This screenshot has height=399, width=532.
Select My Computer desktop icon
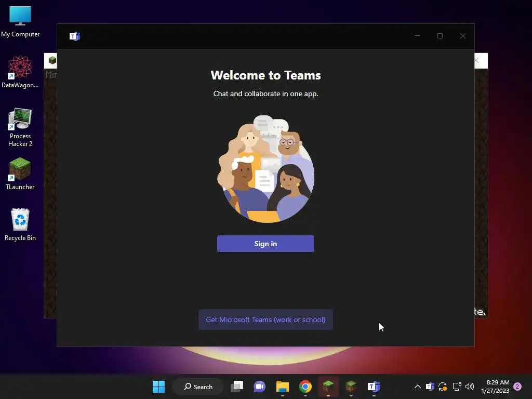[20, 22]
